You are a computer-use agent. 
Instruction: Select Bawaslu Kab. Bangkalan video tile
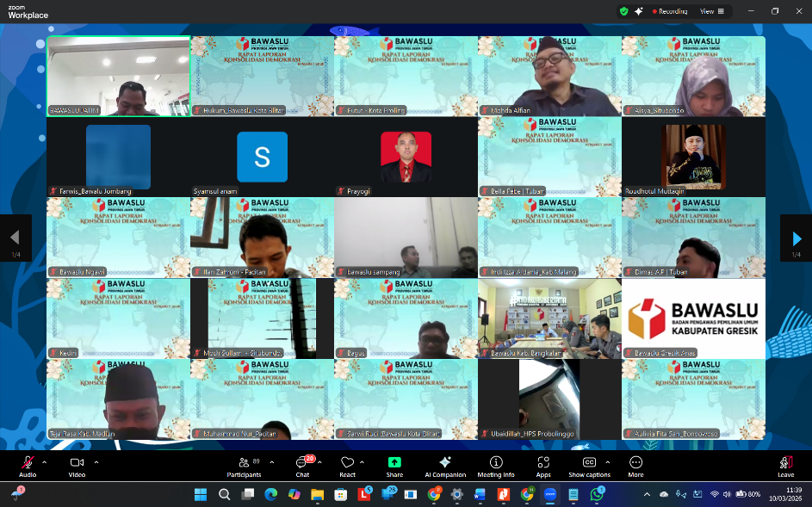click(x=549, y=318)
